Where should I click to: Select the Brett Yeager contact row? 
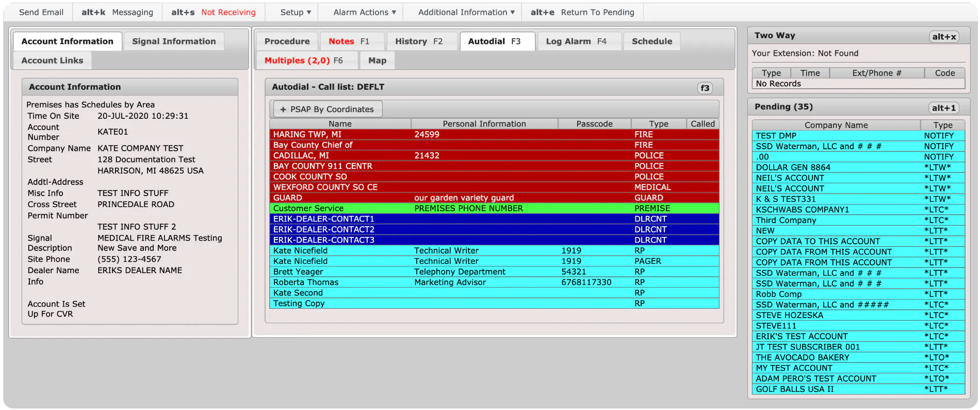(494, 272)
